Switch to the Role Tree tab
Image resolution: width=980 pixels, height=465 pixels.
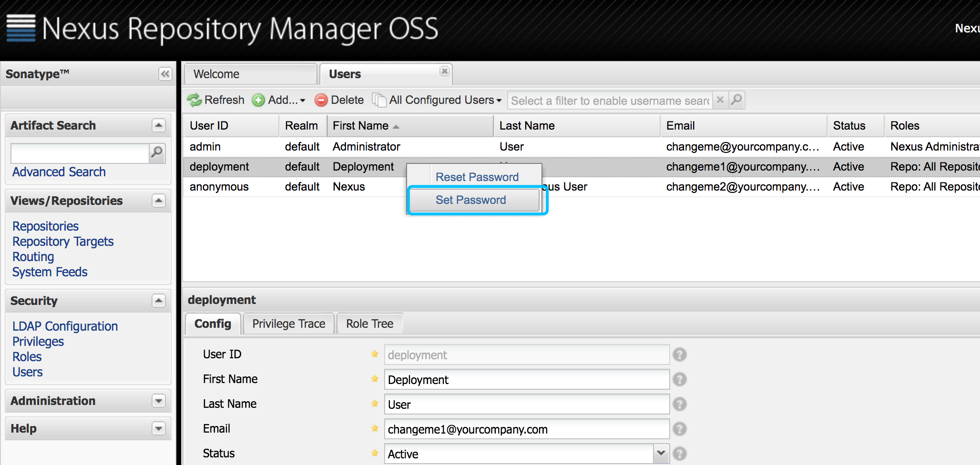(x=369, y=323)
